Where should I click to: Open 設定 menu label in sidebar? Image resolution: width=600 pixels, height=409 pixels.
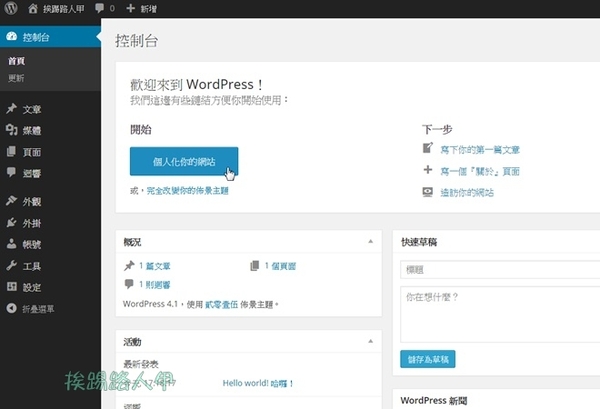click(x=32, y=287)
